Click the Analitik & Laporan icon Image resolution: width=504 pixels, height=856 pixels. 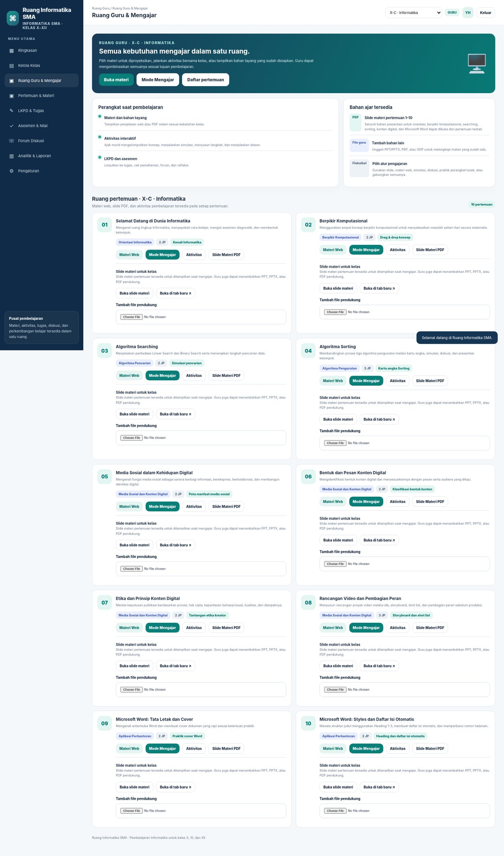coord(12,156)
